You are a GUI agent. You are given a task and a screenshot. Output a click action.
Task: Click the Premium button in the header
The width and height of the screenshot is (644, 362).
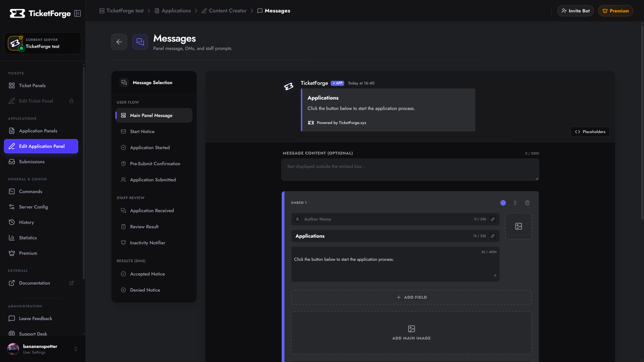[615, 11]
